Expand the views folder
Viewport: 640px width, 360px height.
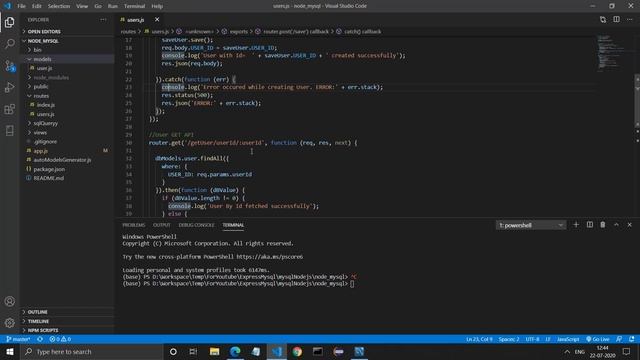point(67,133)
